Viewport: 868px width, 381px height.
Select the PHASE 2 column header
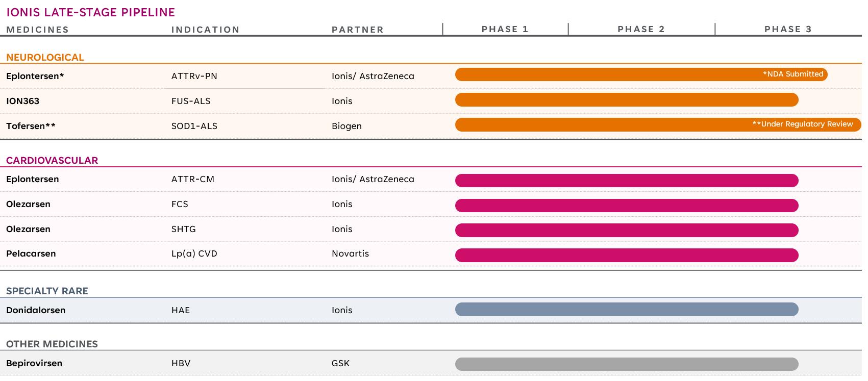pos(641,29)
